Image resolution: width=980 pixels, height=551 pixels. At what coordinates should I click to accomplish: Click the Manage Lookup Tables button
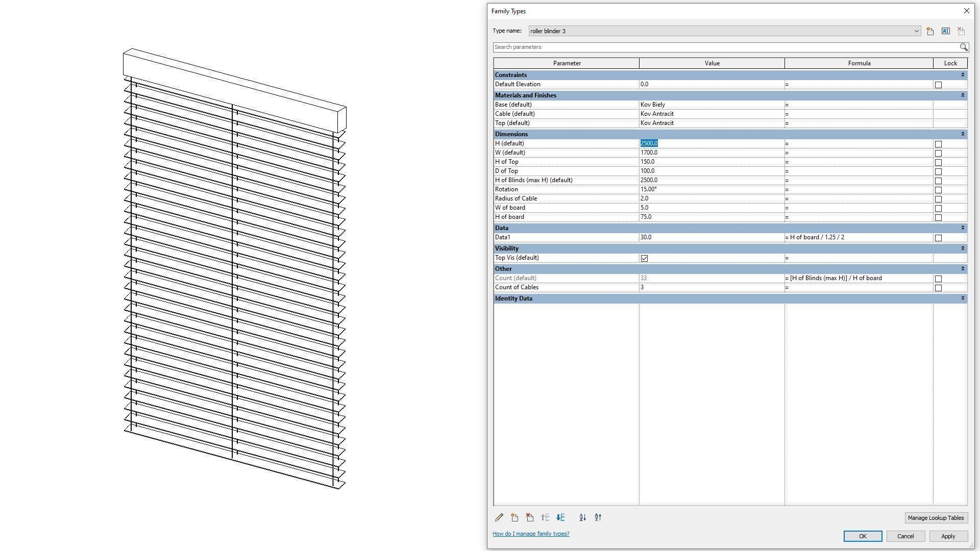point(936,518)
